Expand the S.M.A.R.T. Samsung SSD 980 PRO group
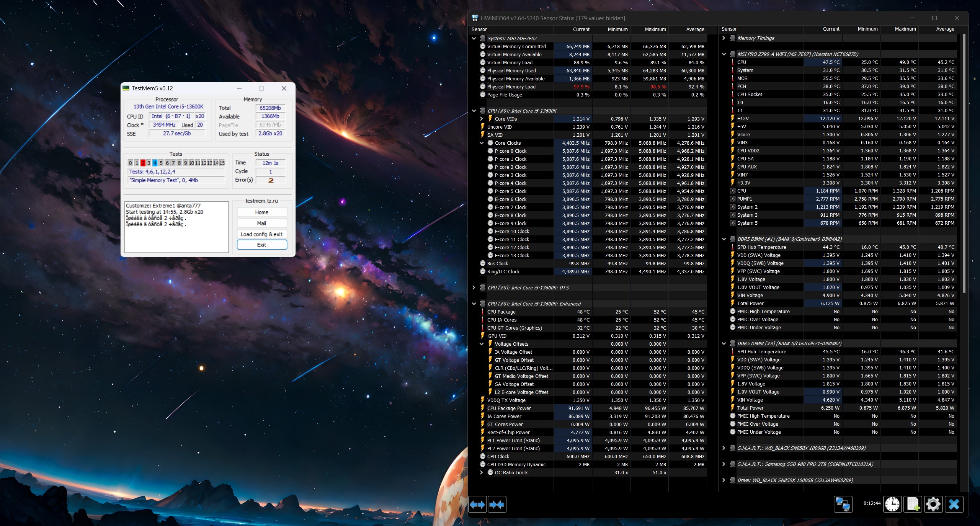 point(724,464)
